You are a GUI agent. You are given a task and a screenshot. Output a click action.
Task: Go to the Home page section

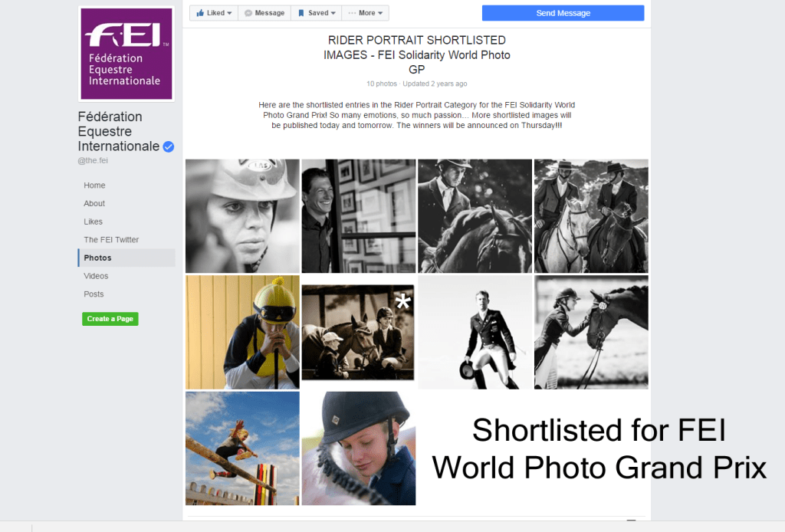click(x=94, y=186)
